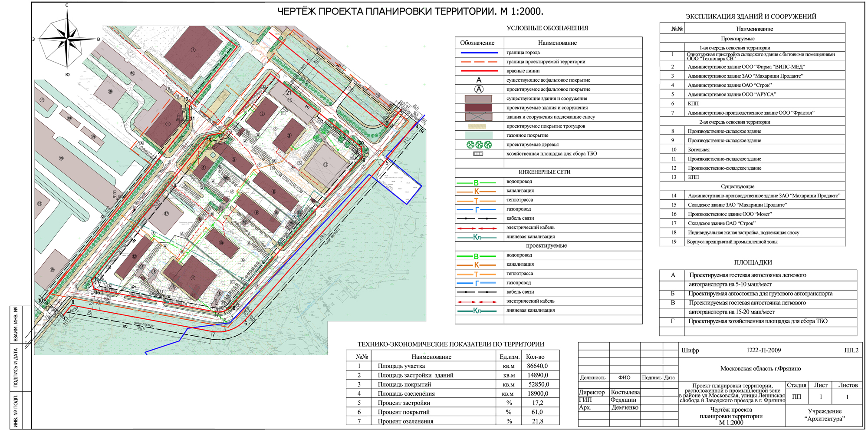Select the green trees symbol in legend
Viewport: 868px width, 430px height.
click(x=479, y=145)
